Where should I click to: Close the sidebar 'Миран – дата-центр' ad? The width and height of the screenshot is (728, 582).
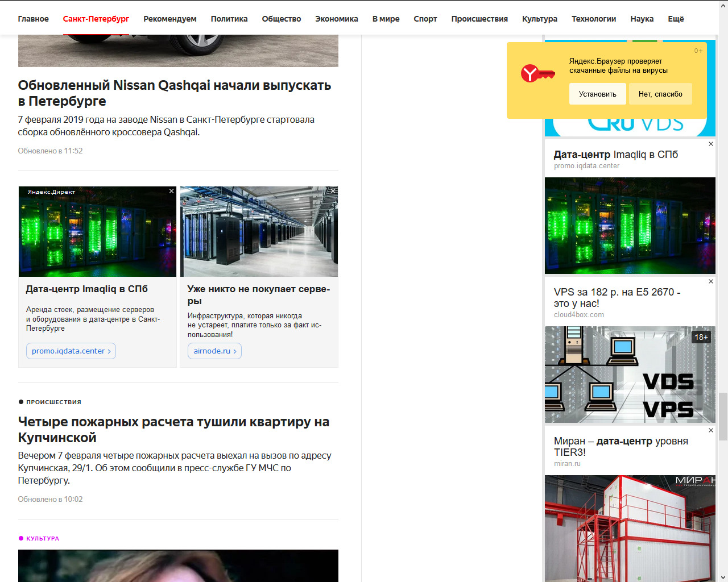coord(711,431)
